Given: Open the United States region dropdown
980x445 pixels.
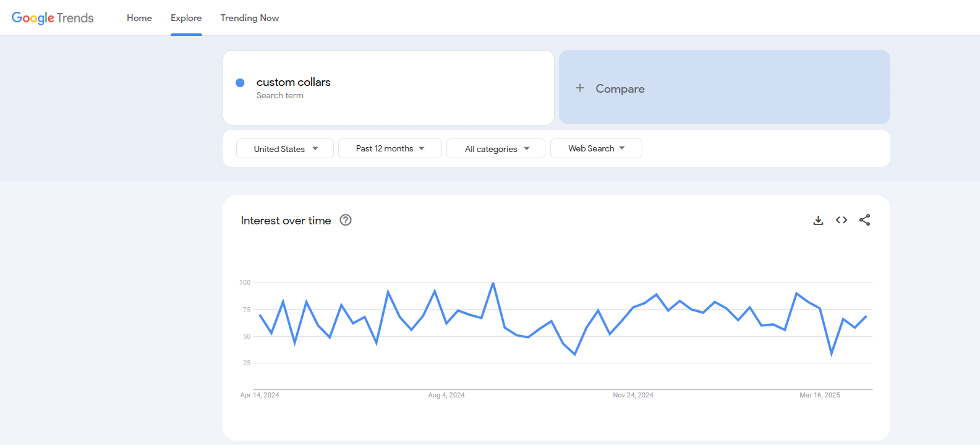Looking at the screenshot, I should point(285,148).
